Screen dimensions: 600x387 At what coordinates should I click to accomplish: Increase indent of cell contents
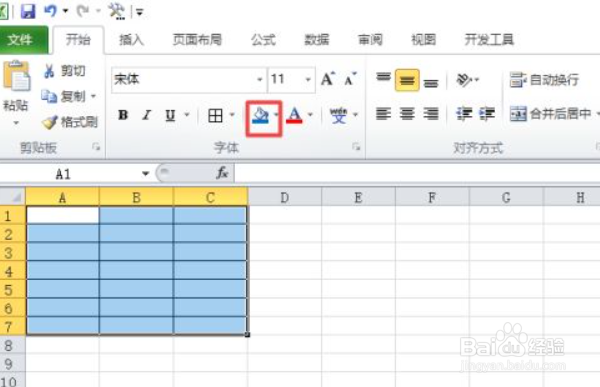[486, 114]
